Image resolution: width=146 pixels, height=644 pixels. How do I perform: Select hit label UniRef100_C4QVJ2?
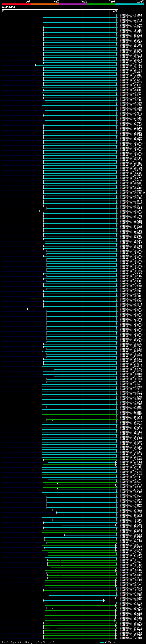[x=131, y=384]
